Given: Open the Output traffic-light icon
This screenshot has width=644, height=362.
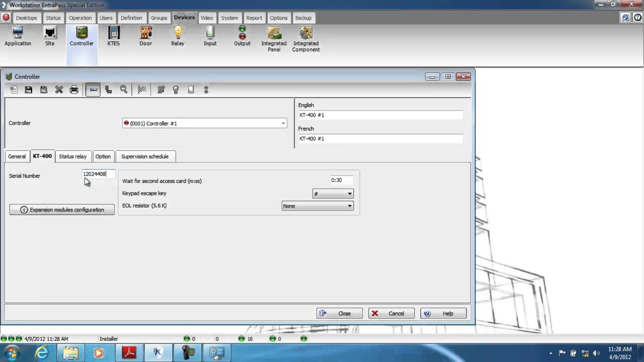Looking at the screenshot, I should coord(242,36).
